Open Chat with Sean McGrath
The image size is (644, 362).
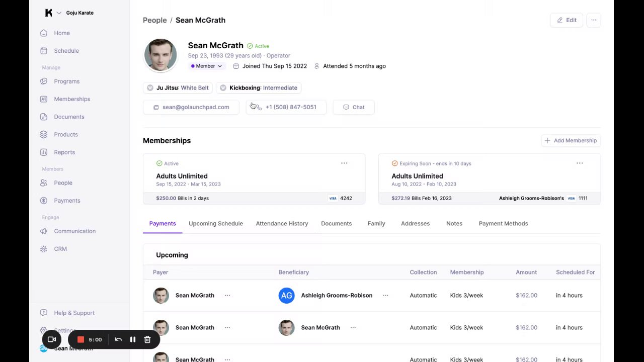pos(354,107)
